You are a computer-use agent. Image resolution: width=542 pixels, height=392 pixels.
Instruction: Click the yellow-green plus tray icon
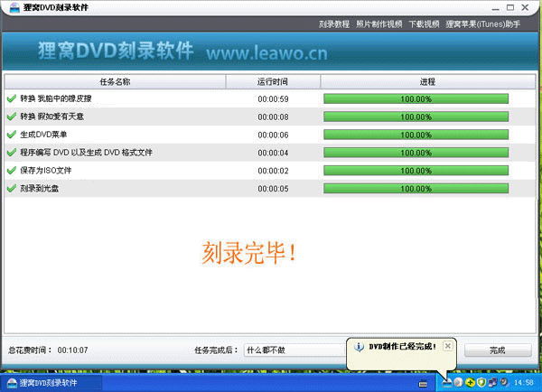pos(470,382)
